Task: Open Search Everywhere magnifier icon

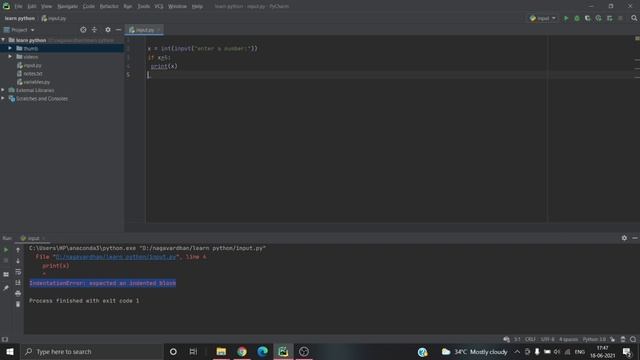Action: point(634,18)
